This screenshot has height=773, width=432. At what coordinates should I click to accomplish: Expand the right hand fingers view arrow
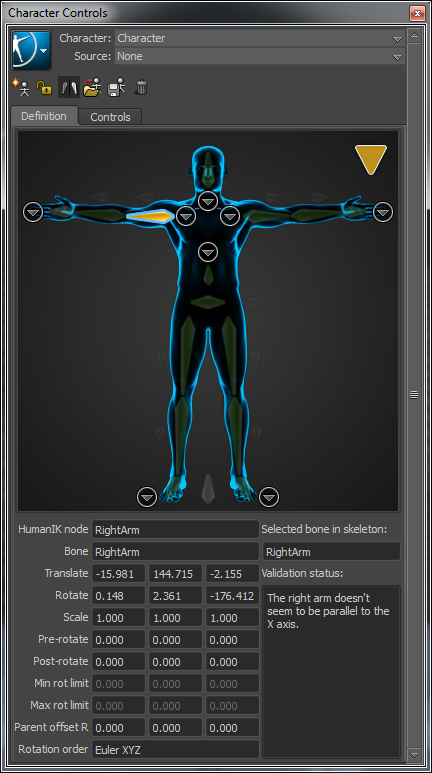tap(33, 212)
